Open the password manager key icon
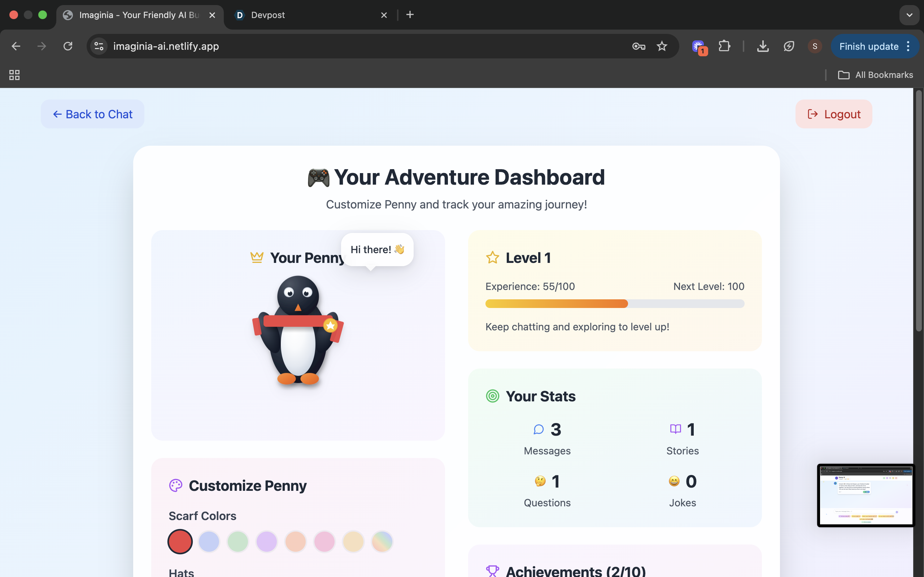This screenshot has height=577, width=924. click(x=638, y=46)
